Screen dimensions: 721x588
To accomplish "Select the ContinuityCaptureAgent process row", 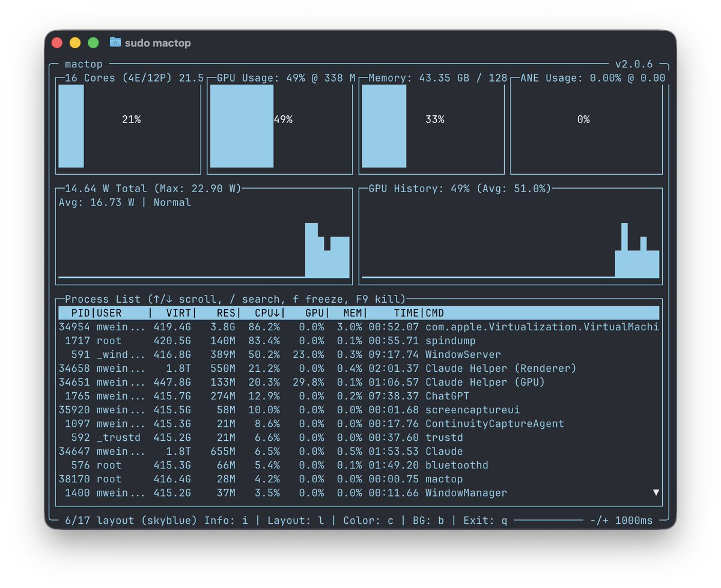I will coord(359,423).
